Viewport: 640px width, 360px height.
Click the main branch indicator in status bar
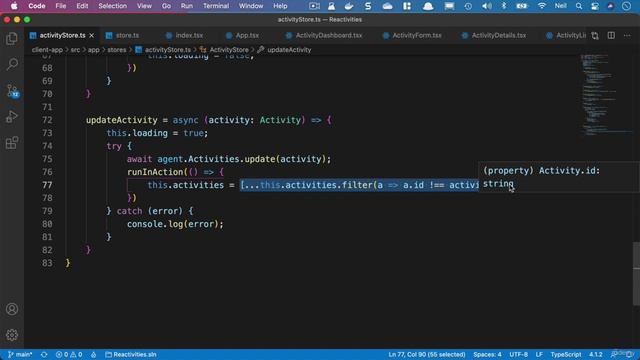20,354
